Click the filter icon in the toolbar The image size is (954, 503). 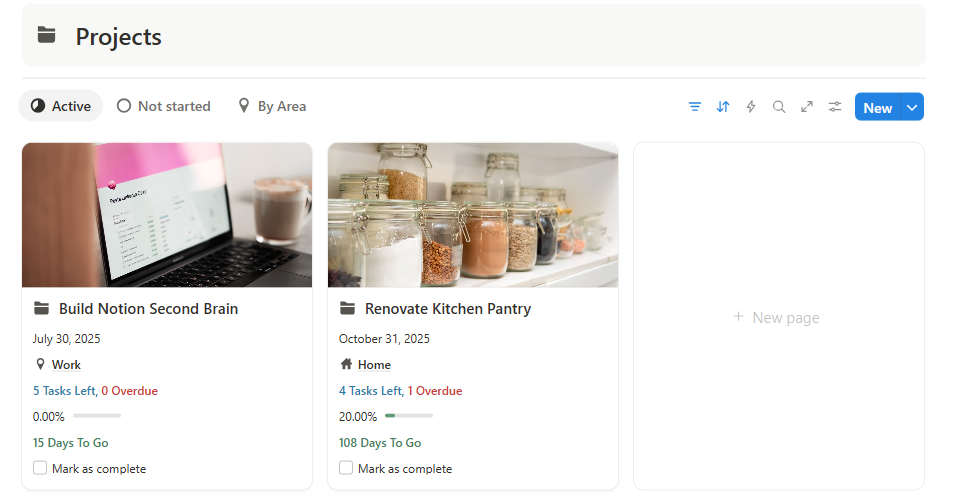point(695,107)
